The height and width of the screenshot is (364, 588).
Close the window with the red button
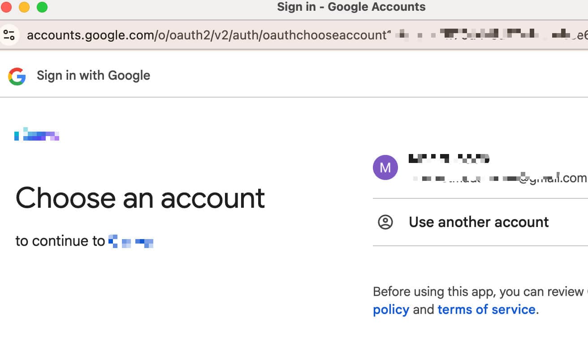click(6, 7)
